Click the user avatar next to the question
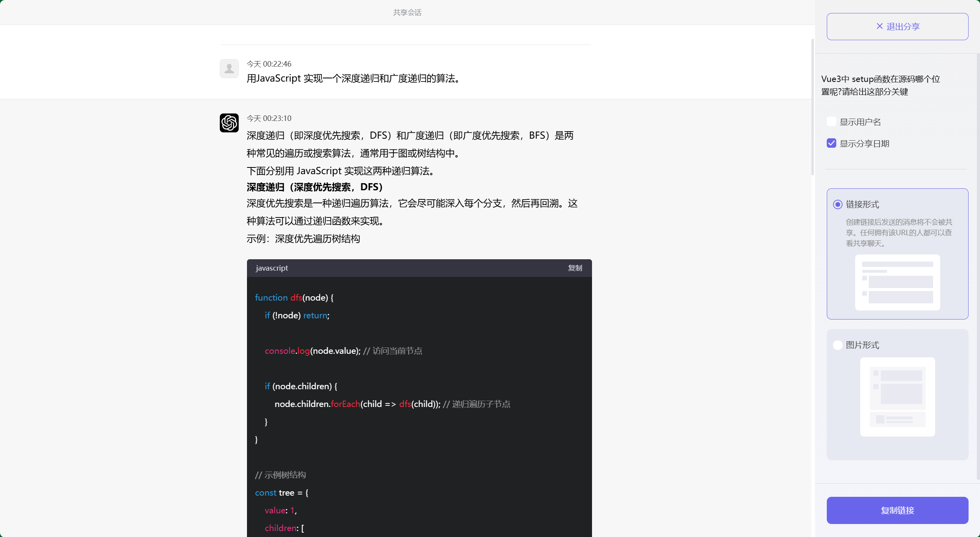The image size is (980, 537). tap(229, 68)
